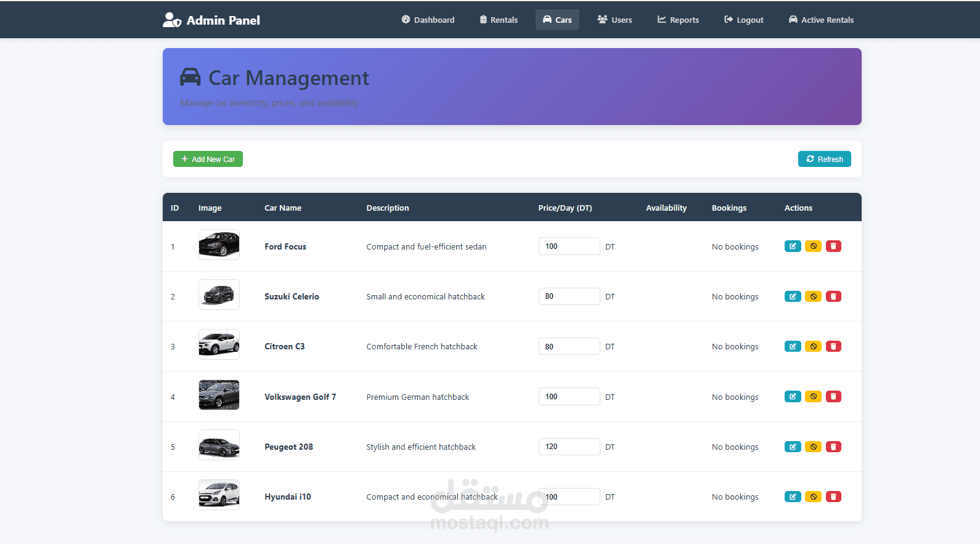
Task: View the Reports page
Action: point(678,20)
